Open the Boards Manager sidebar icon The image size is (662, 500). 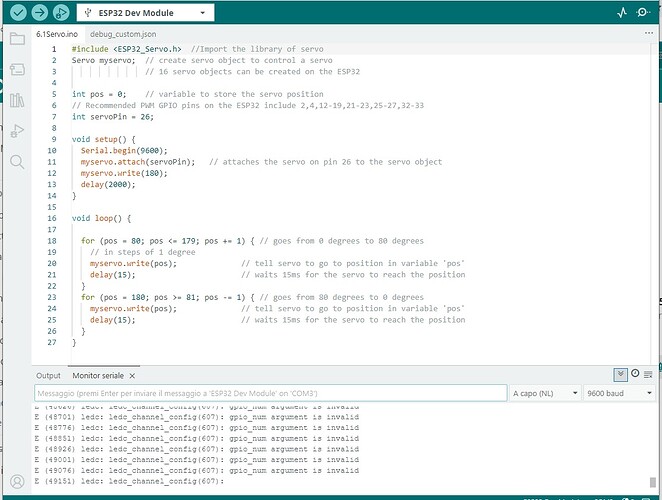click(x=17, y=69)
